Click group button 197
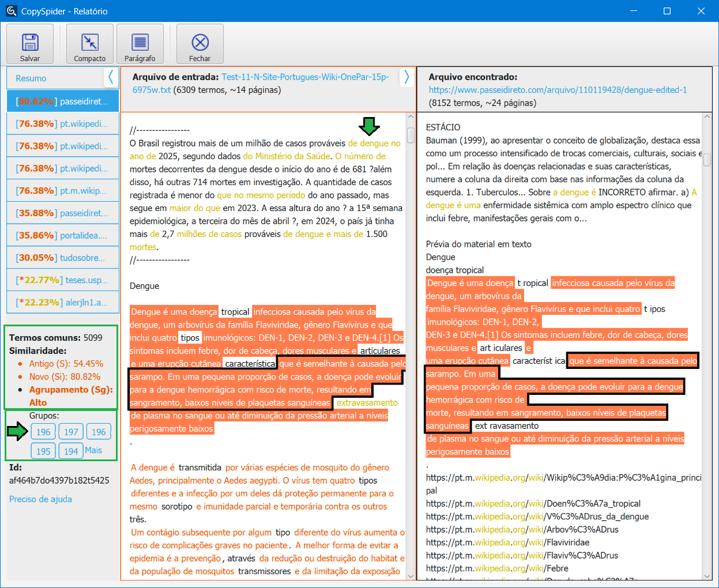 [71, 432]
